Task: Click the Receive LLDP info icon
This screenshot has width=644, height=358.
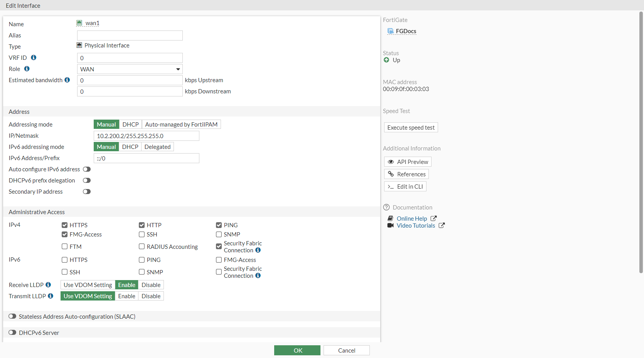Action: pos(48,285)
